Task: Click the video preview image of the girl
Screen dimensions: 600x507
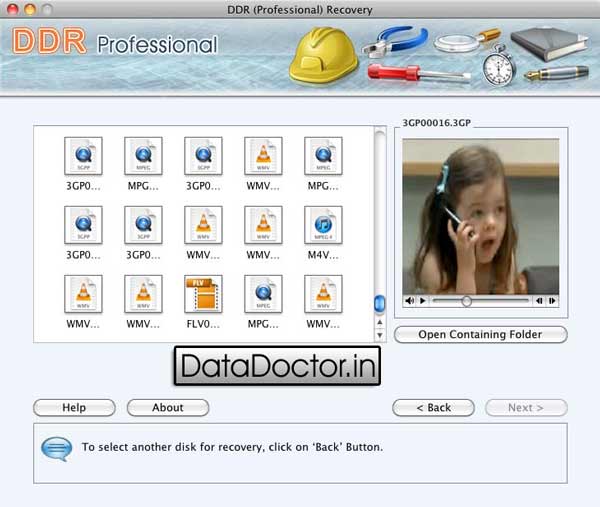Action: tap(481, 217)
